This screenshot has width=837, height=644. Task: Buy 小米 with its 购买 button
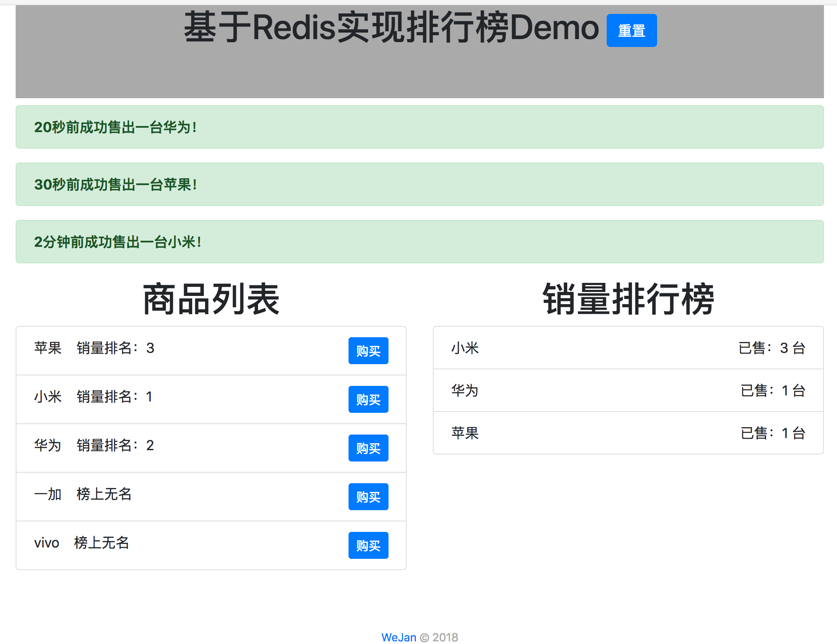click(x=368, y=399)
